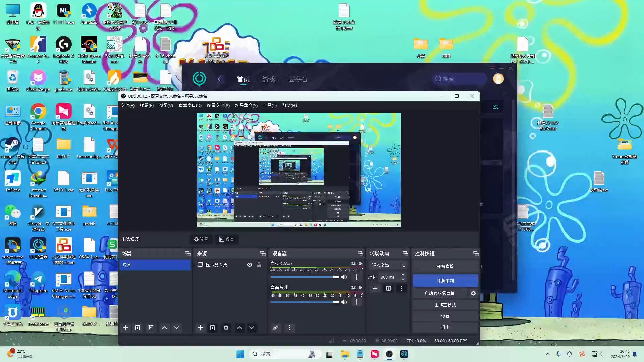The width and height of the screenshot is (644, 362).
Task: Undock the 混音器 panel
Action: point(360,253)
